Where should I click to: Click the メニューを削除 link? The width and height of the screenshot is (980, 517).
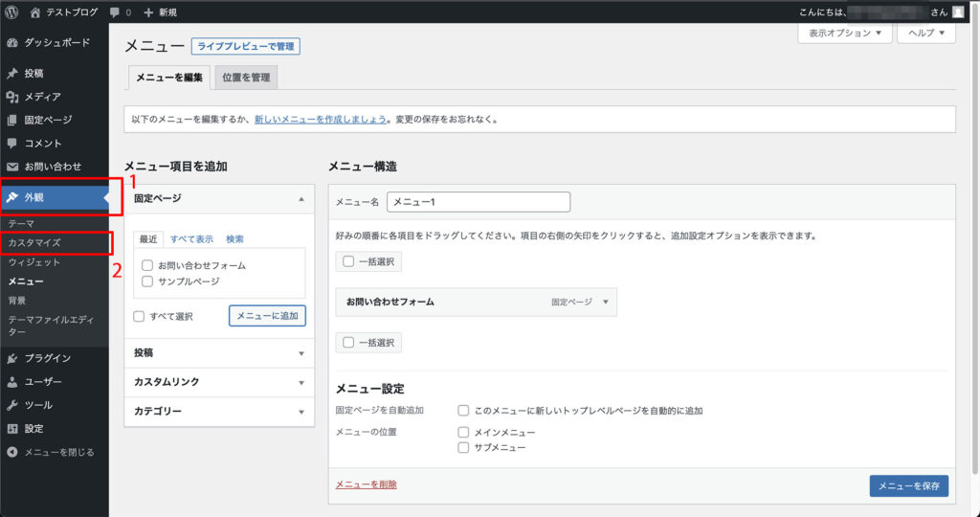367,484
